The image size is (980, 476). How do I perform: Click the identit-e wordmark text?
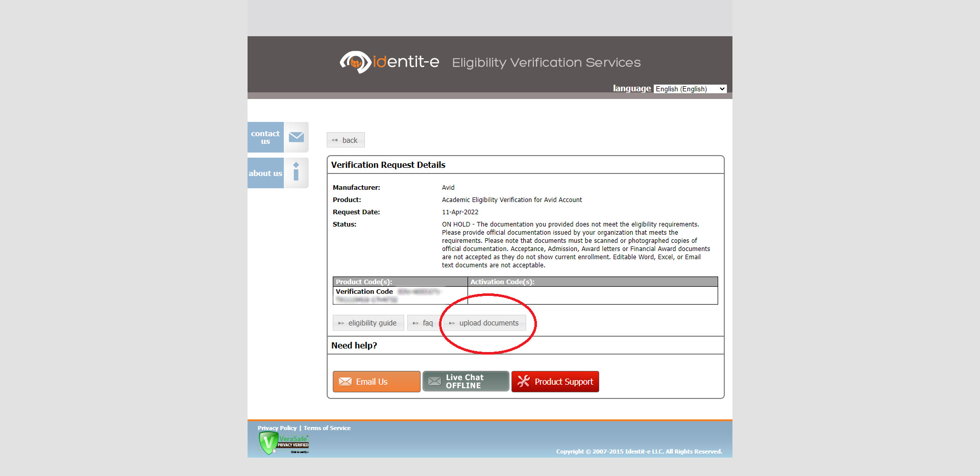pos(406,62)
